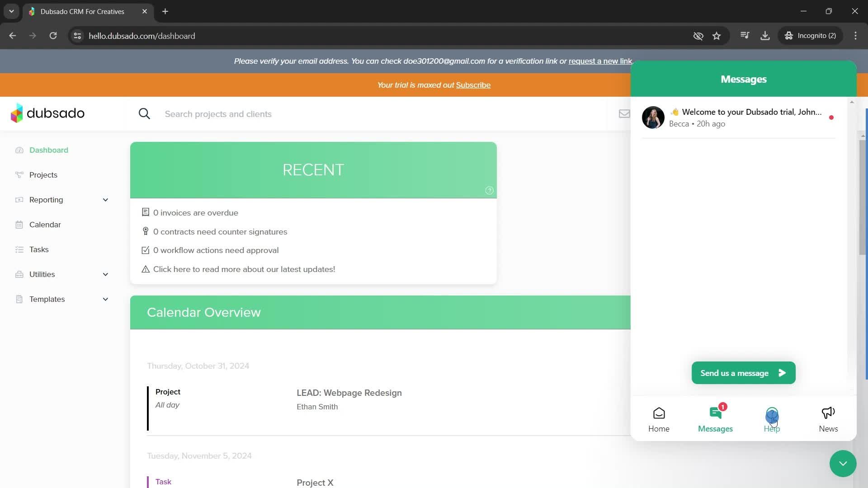This screenshot has height=488, width=868.
Task: Open the Projects menu item
Action: click(x=43, y=175)
